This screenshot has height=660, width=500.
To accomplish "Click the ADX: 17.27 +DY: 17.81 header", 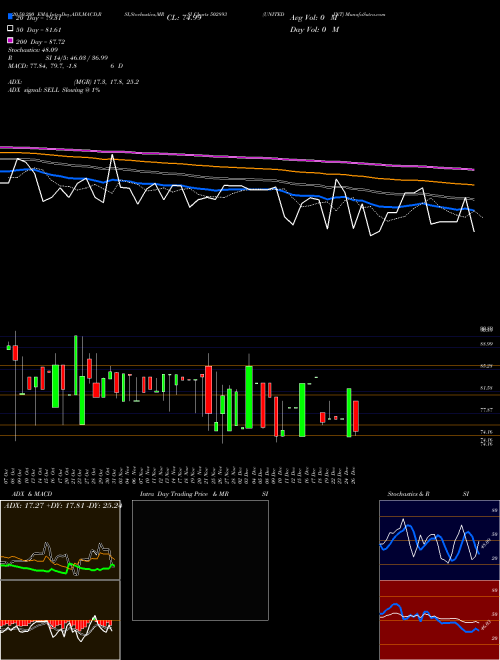I will [62, 505].
